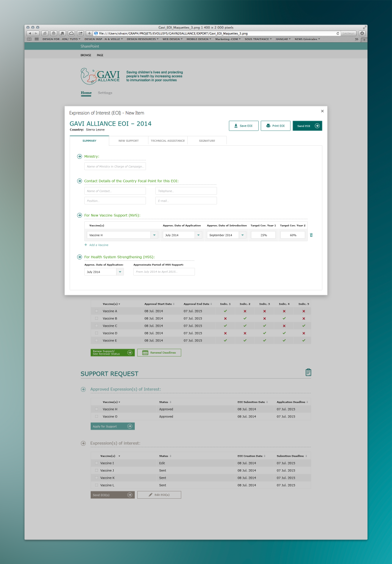Image resolution: width=392 pixels, height=564 pixels.
Task: Switch to the Technical Assistance tab
Action: coord(168,141)
